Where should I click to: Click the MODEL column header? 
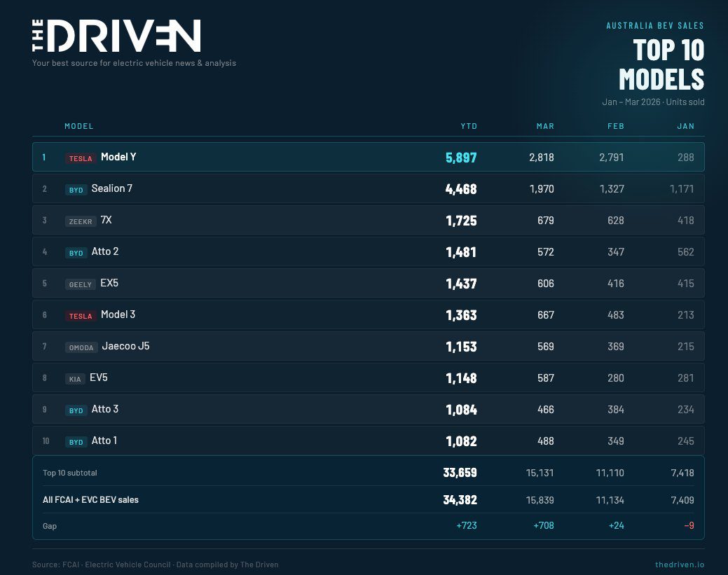tap(78, 126)
